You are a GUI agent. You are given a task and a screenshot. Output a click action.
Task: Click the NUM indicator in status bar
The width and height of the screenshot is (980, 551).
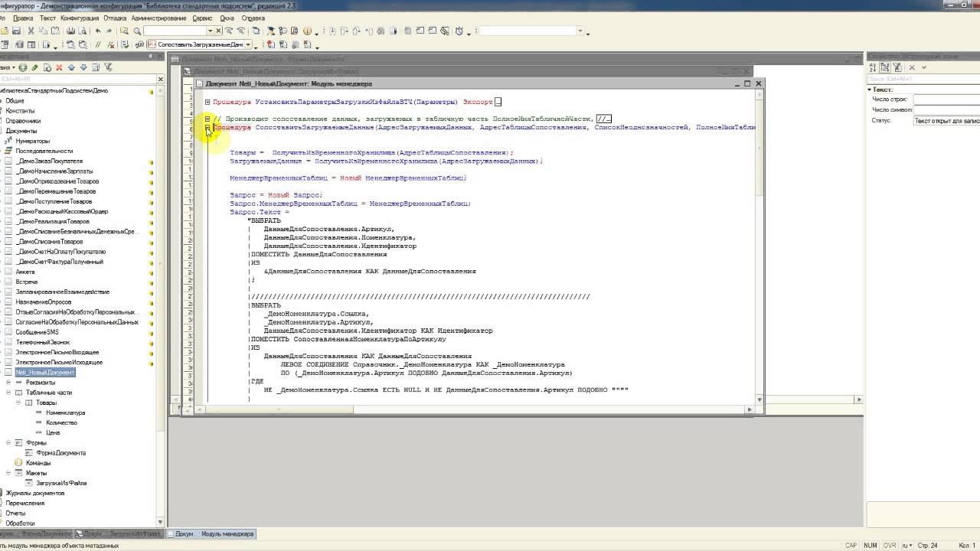pyautogui.click(x=871, y=546)
